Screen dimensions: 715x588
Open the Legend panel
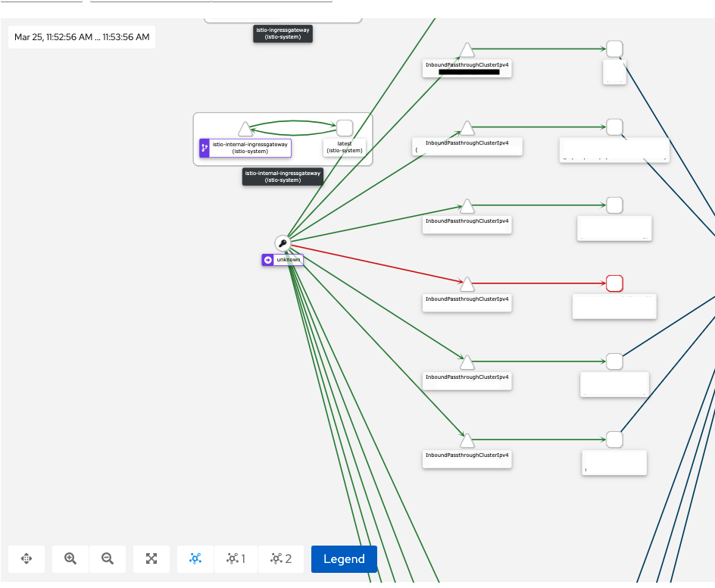click(344, 559)
